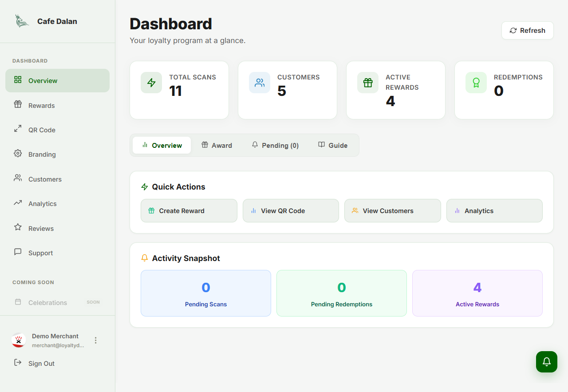Click the Demo Merchant avatar
Image resolution: width=568 pixels, height=392 pixels.
(x=19, y=340)
